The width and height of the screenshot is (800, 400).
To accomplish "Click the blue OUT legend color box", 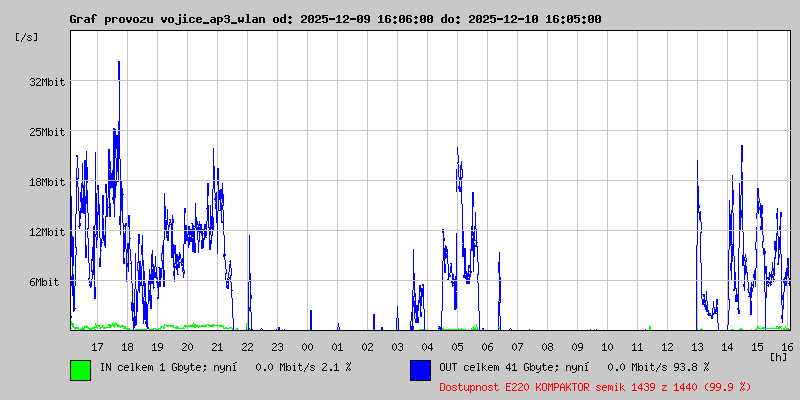I will tap(420, 370).
